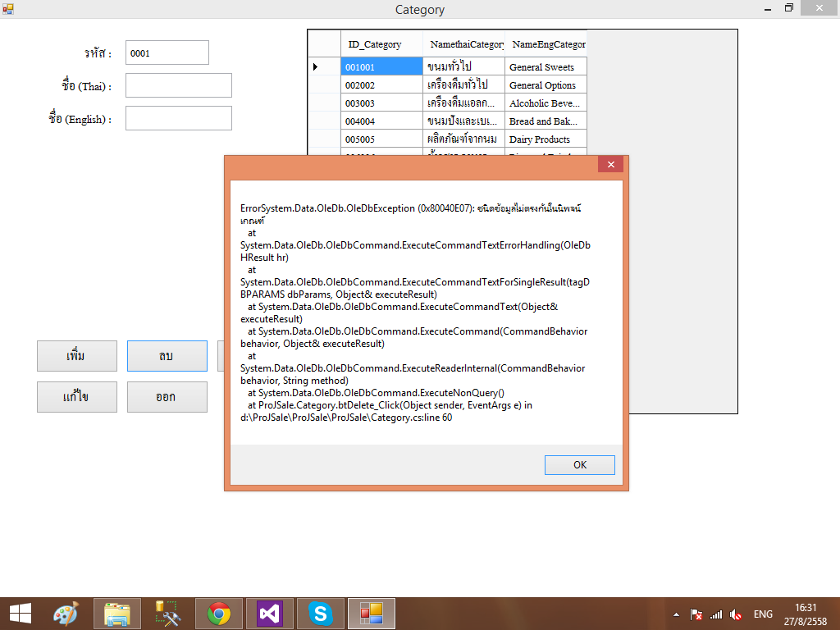Open the Windows Start menu
Screen dimensions: 840x630
tap(21, 614)
